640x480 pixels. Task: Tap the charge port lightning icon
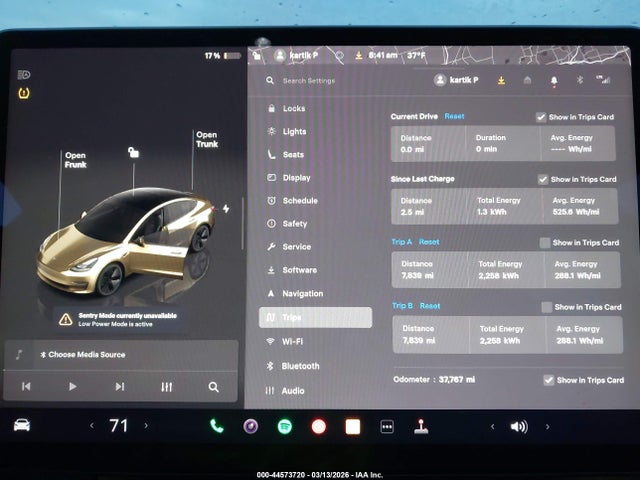(x=226, y=209)
